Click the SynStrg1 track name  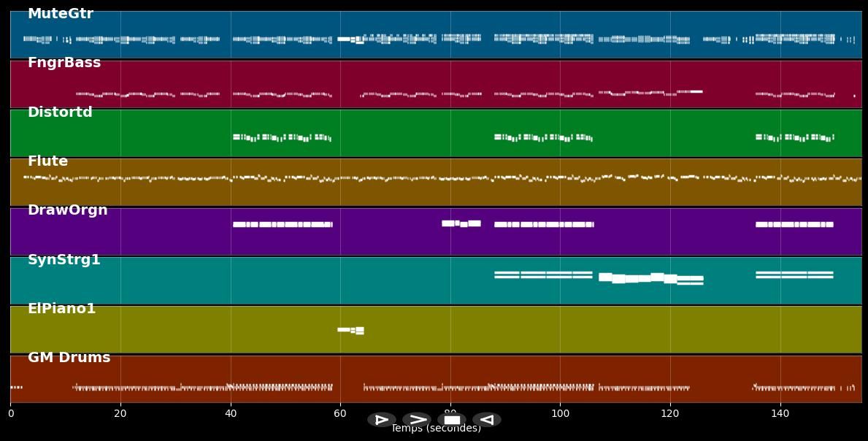pyautogui.click(x=64, y=260)
